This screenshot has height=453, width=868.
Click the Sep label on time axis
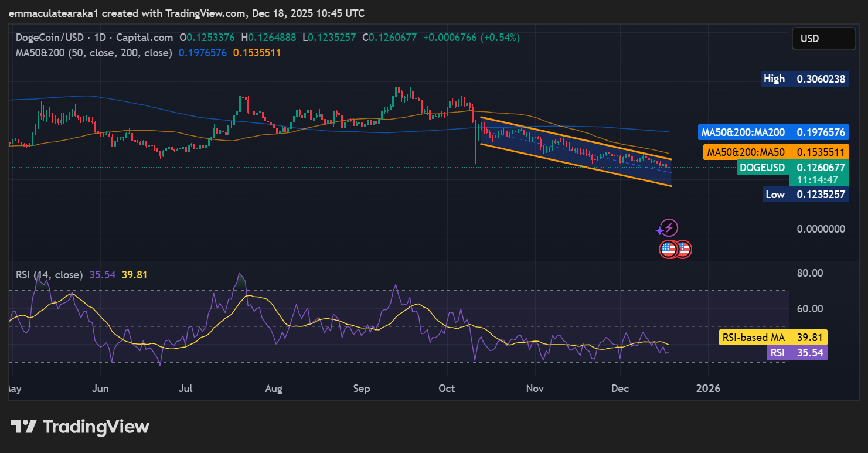362,389
